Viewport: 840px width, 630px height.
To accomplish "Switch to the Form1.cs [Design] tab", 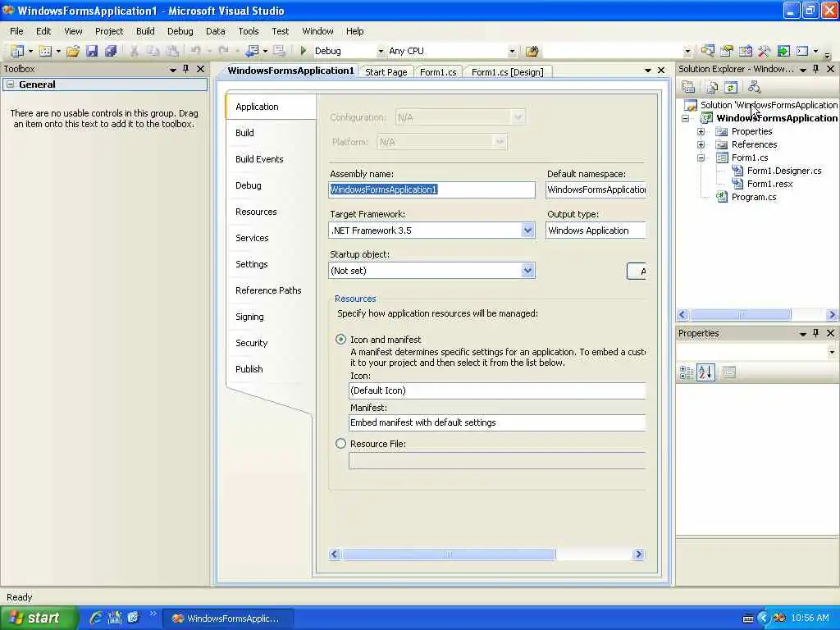I will [507, 72].
